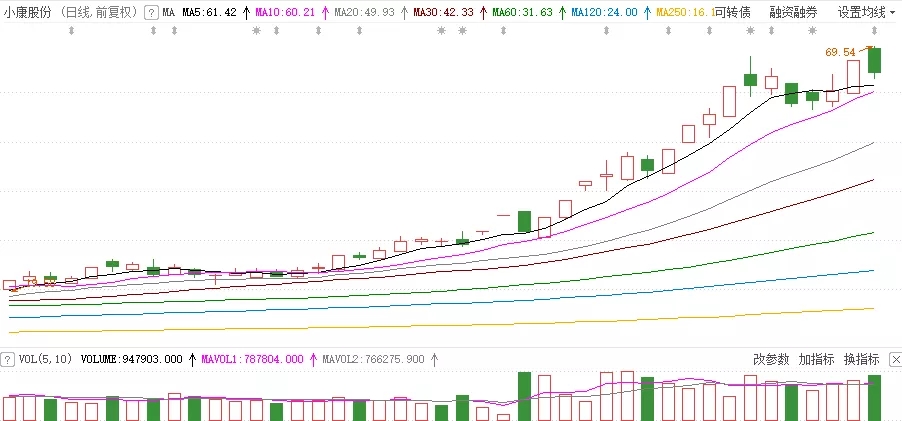This screenshot has height=421, width=902.
Task: Click the MAVOL1:787804.000 value
Action: click(x=252, y=359)
